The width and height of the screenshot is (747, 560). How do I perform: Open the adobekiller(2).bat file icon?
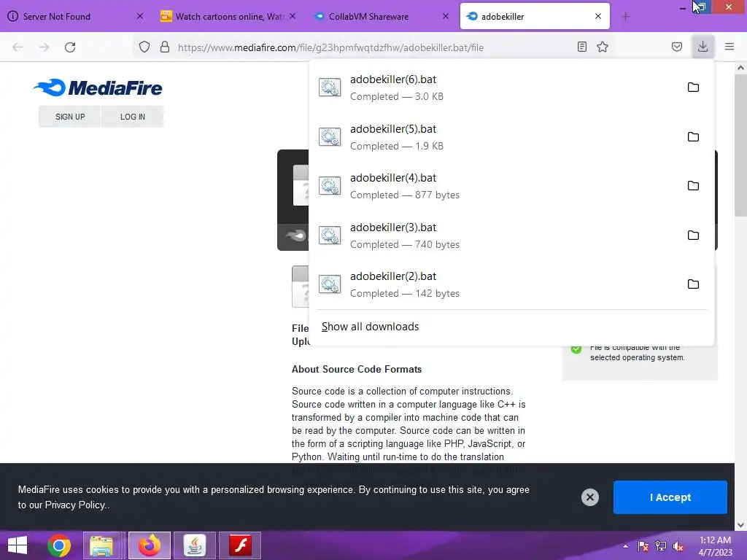pos(330,285)
